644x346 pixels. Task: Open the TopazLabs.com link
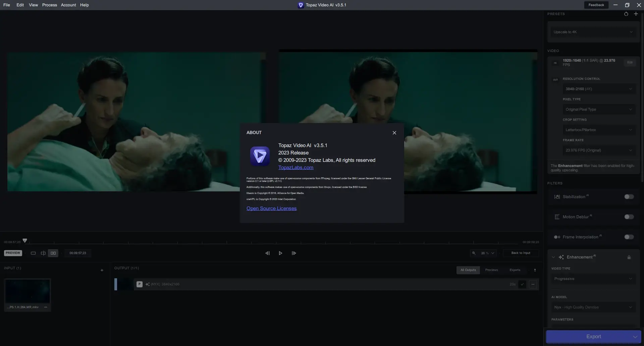[296, 168]
